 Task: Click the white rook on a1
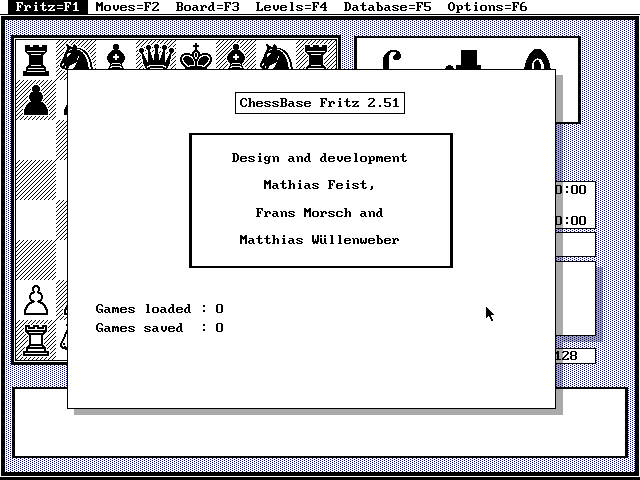tap(36, 340)
